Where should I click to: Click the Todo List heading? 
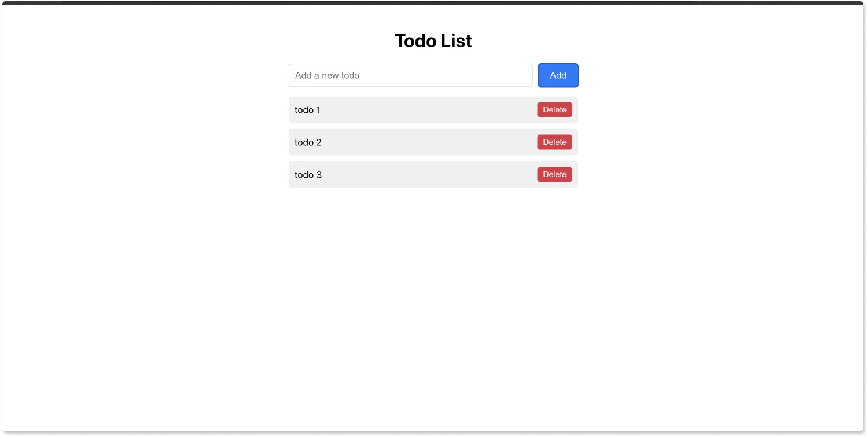pyautogui.click(x=433, y=41)
